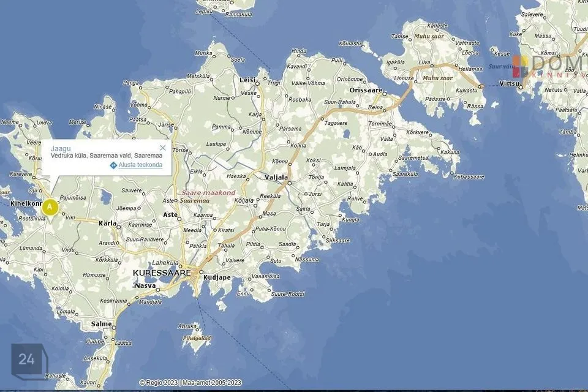Click the Alusta teekonda link
The image size is (588, 392).
click(140, 165)
